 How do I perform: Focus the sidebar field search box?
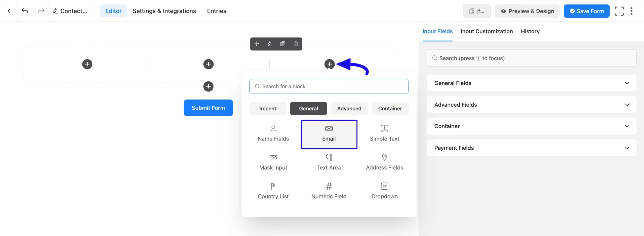point(531,58)
